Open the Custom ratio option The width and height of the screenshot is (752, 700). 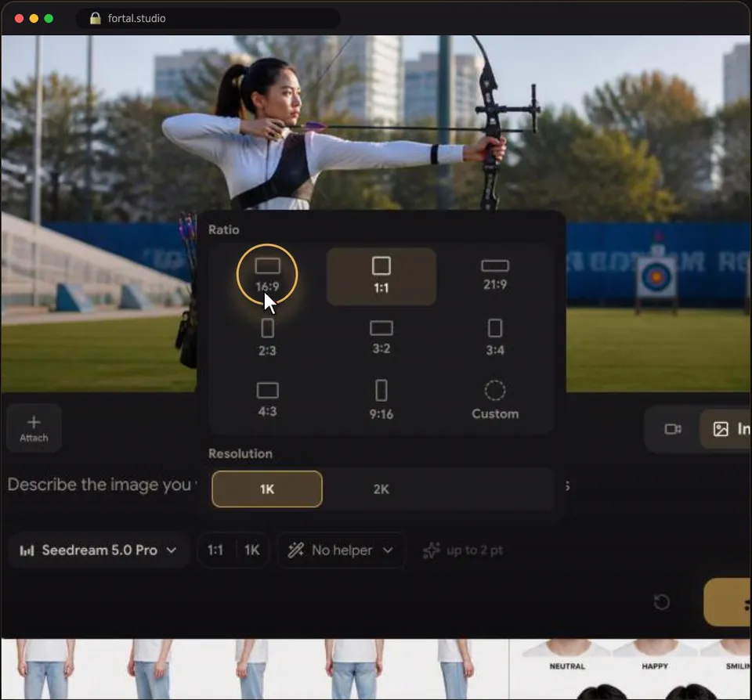point(495,400)
